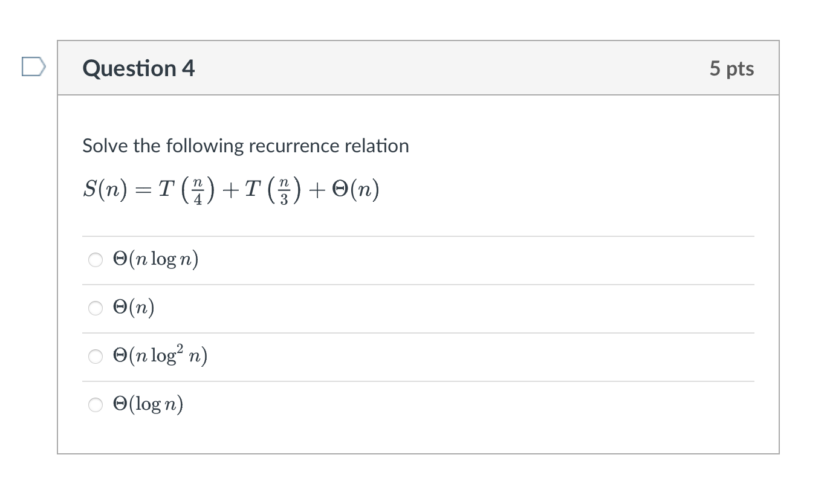Select the Θ(n log n) radio button
Screen dimensions: 827x504
pos(95,260)
